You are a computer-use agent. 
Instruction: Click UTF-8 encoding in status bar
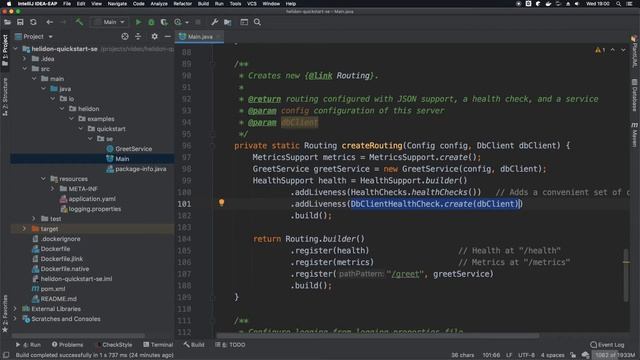pyautogui.click(x=526, y=356)
